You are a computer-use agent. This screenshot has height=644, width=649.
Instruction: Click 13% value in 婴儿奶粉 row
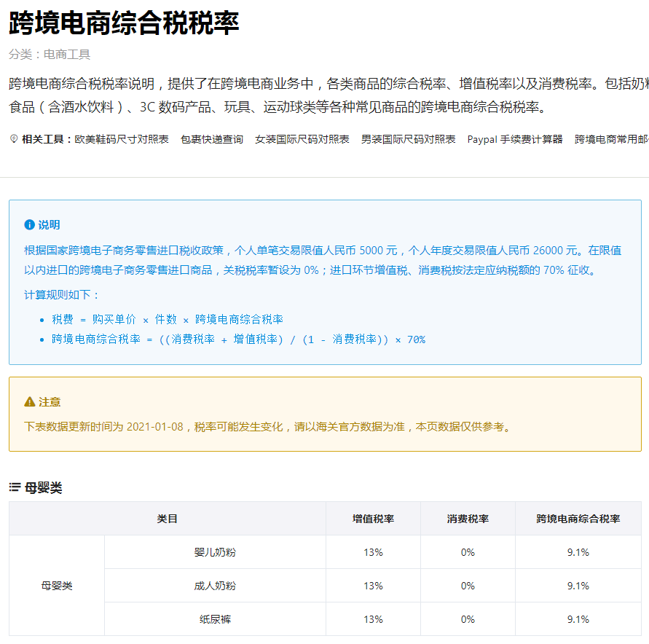click(373, 552)
